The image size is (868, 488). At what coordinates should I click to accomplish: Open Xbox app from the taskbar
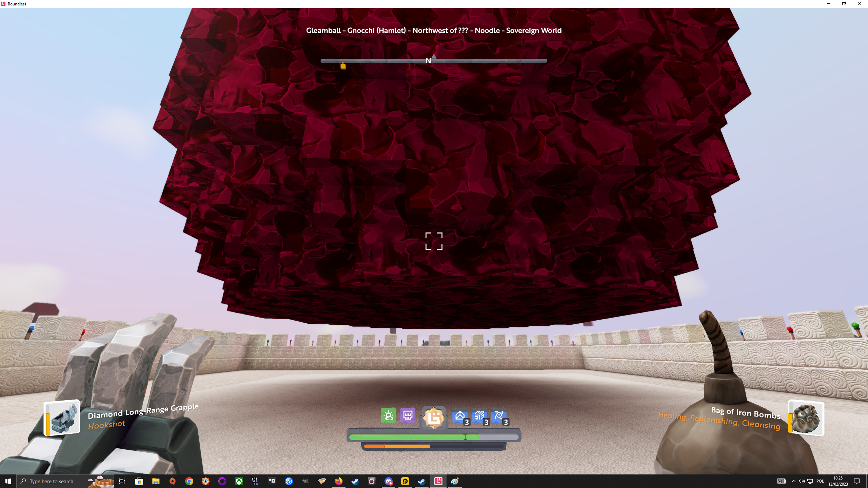[x=239, y=481]
